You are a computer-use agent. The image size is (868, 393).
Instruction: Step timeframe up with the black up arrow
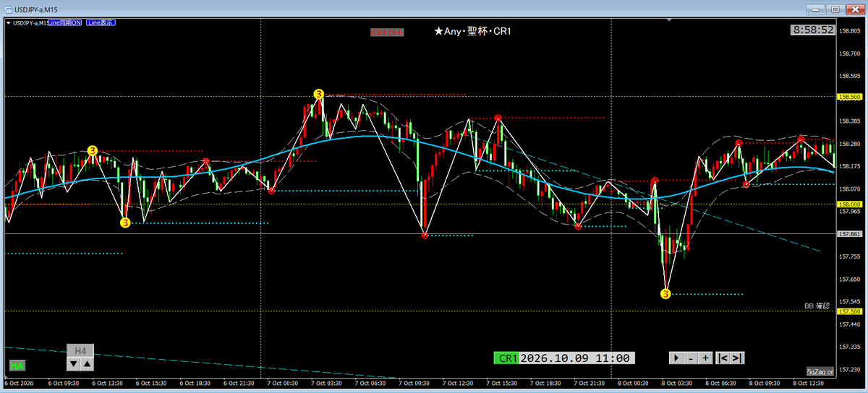86,363
